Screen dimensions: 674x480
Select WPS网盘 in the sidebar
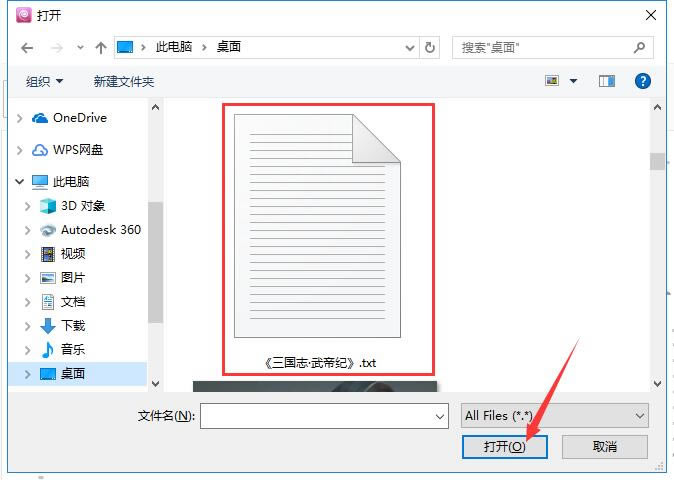coord(77,150)
